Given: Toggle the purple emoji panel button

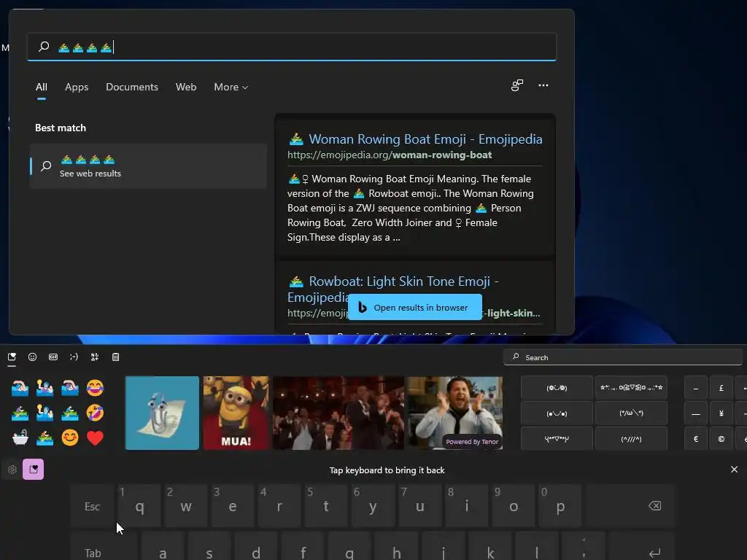Looking at the screenshot, I should coord(34,470).
